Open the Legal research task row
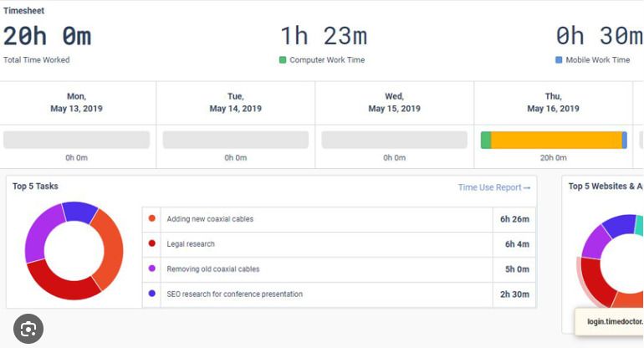Image resolution: width=644 pixels, height=348 pixels. [318, 244]
